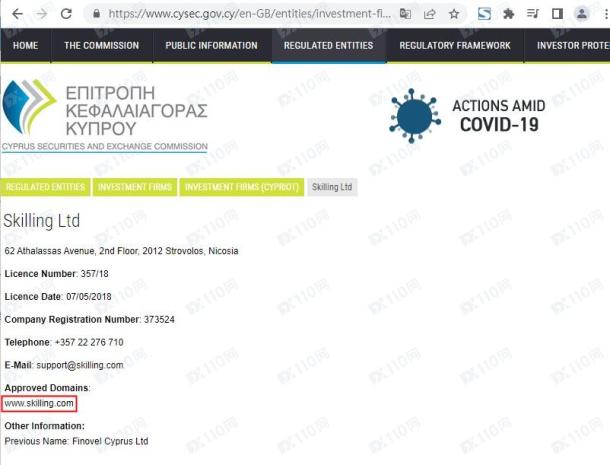
Task: Click licence number 357/18
Action: [x=95, y=274]
